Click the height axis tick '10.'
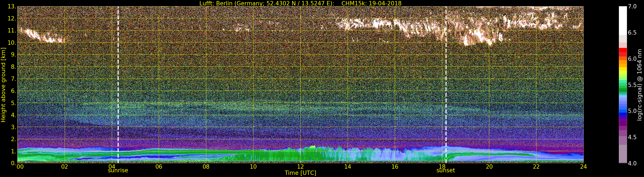The width and height of the screenshot is (644, 177). [x=12, y=43]
